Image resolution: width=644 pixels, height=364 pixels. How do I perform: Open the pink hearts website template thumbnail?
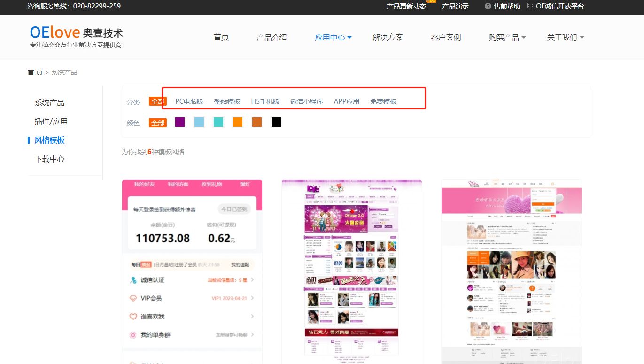pyautogui.click(x=512, y=272)
